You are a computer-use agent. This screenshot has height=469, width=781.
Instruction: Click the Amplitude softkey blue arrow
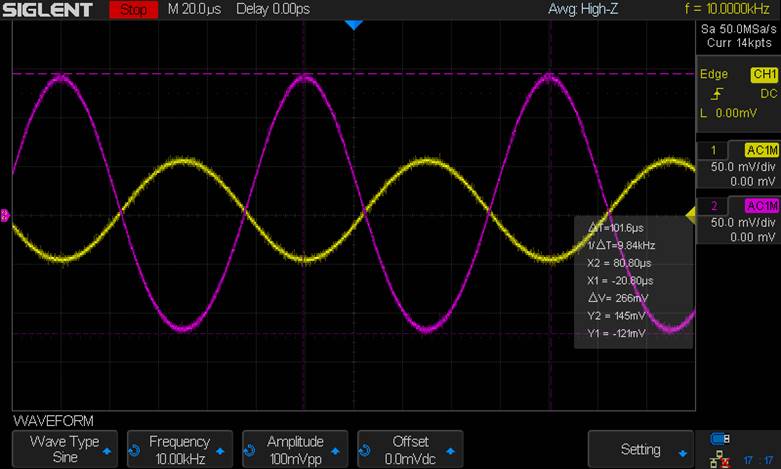point(335,451)
